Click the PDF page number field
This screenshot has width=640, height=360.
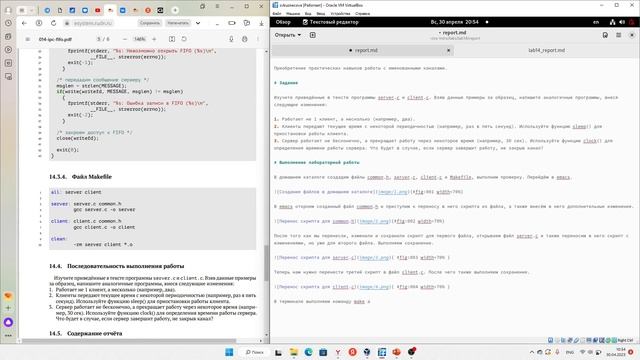(99, 39)
